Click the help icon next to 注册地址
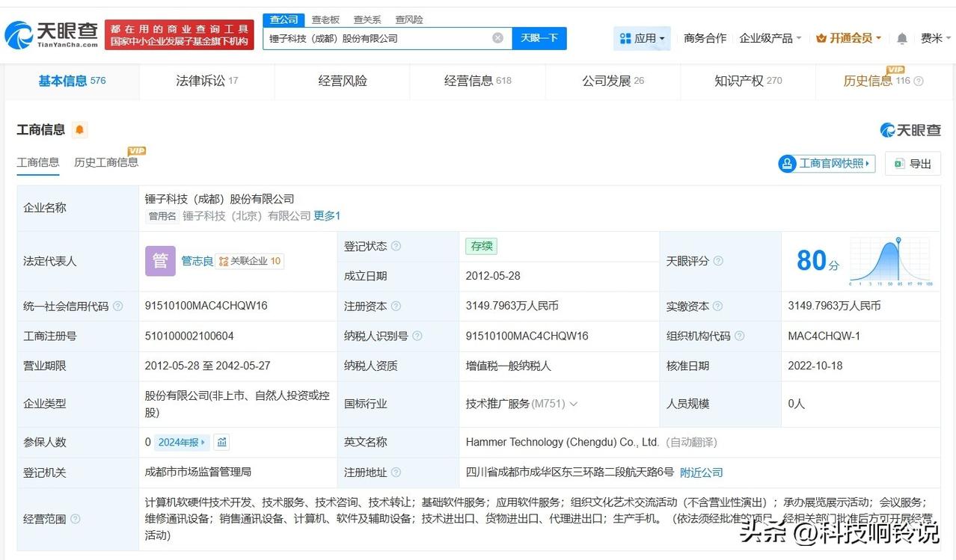956x560 pixels. click(x=396, y=473)
